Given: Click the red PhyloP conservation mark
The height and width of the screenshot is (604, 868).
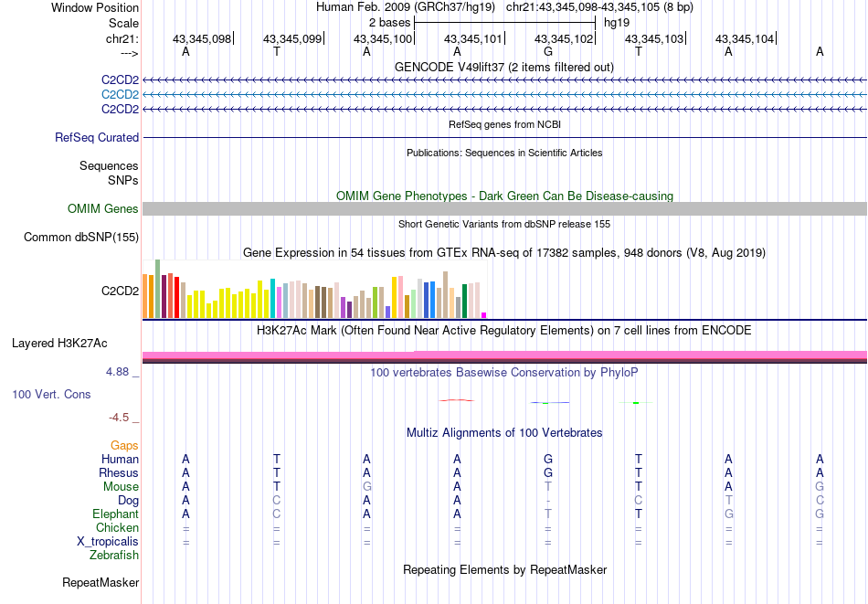Looking at the screenshot, I should 457,400.
